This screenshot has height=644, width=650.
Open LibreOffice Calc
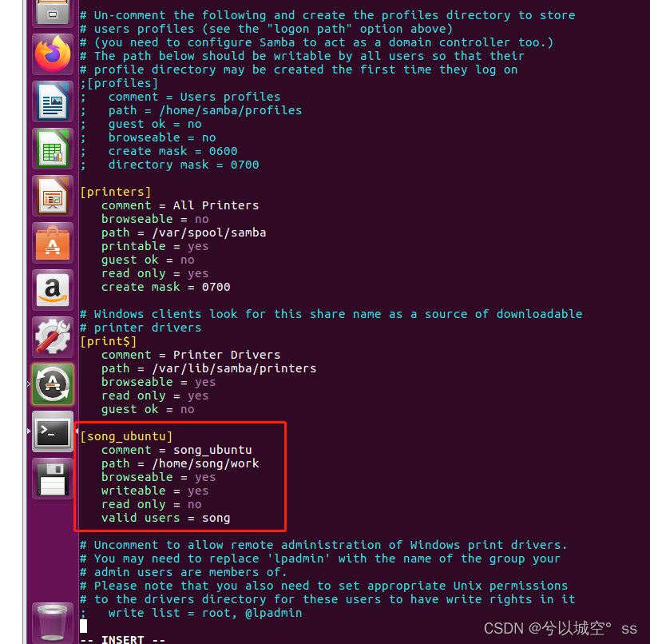tap(51, 149)
